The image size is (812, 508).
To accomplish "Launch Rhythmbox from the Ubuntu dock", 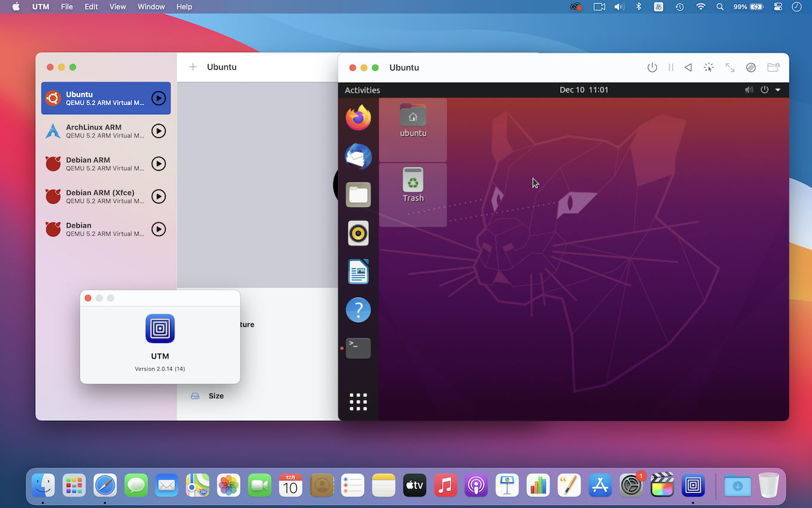I will click(x=358, y=233).
